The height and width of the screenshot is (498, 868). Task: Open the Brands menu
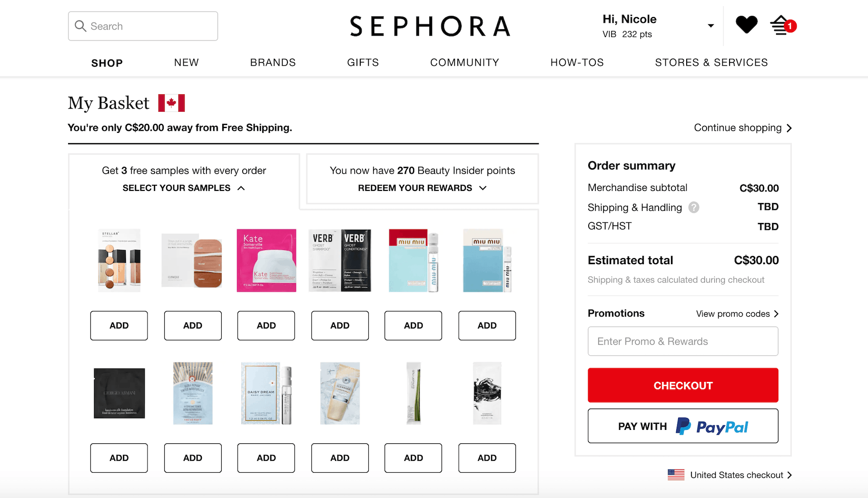tap(273, 62)
